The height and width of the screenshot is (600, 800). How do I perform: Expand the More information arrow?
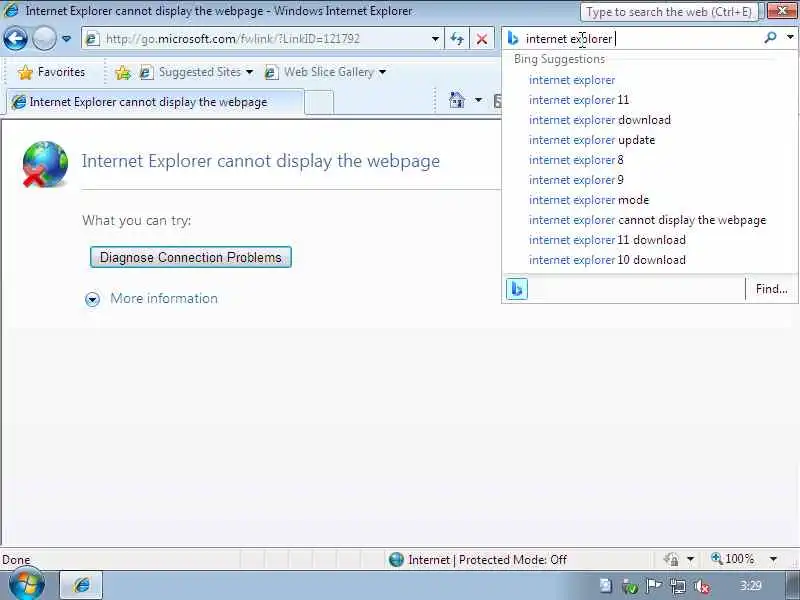[x=92, y=299]
